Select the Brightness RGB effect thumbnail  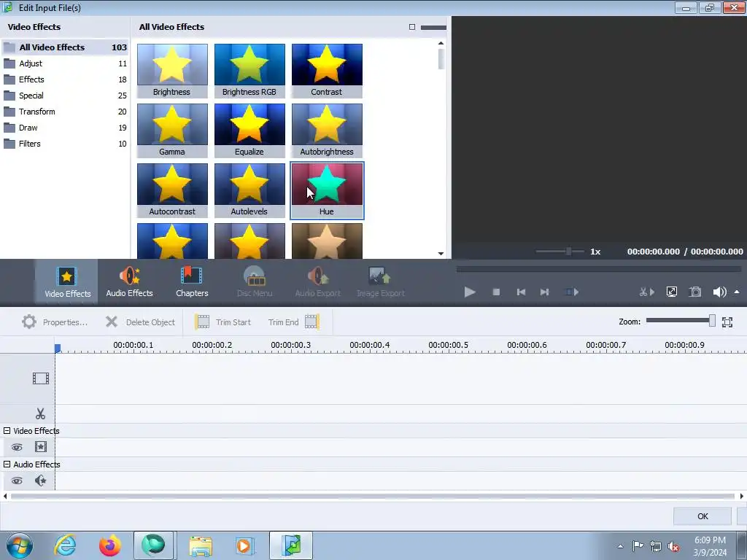point(249,71)
